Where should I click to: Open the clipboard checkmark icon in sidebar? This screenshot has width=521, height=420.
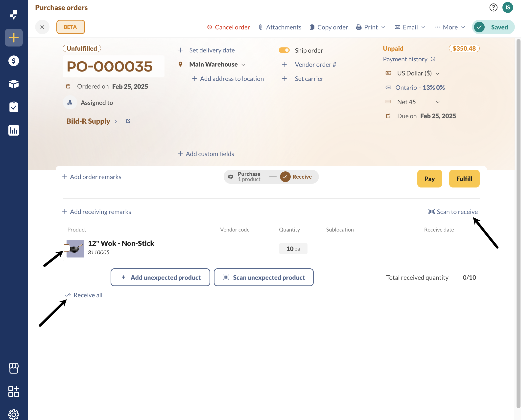click(x=14, y=107)
